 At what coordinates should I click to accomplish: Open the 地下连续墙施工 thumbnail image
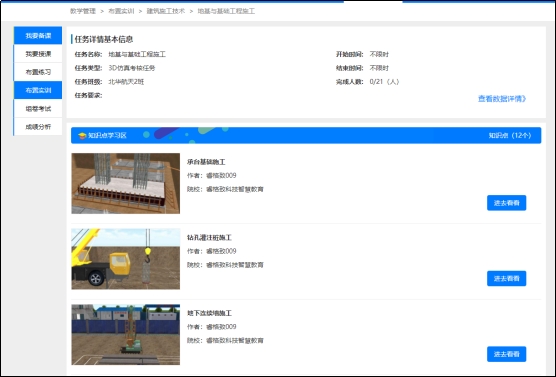point(126,334)
